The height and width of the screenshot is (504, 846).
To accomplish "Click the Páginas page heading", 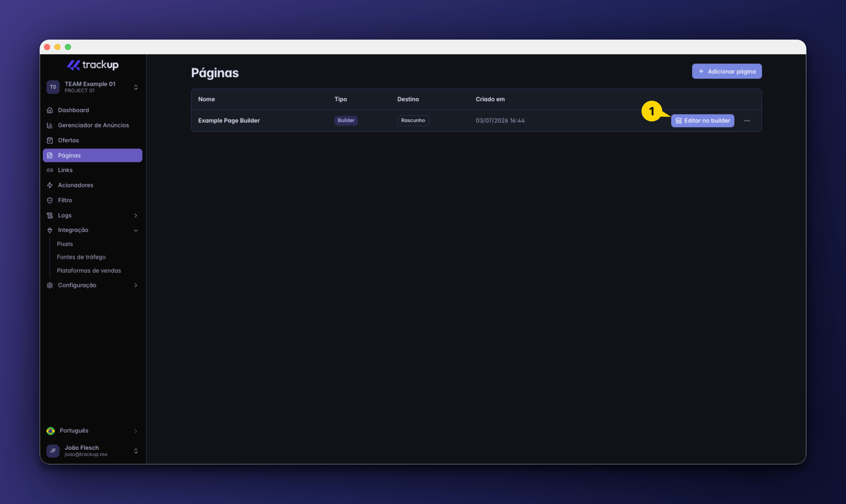I will (215, 73).
